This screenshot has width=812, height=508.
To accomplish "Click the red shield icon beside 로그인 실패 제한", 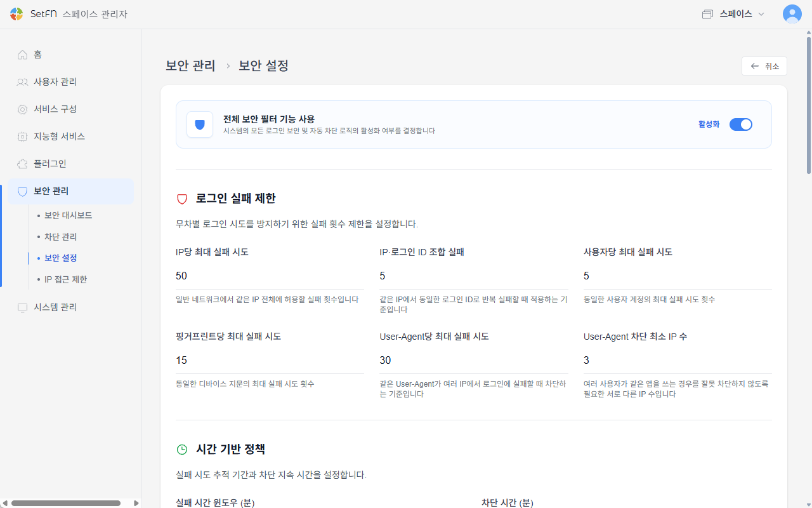I will (182, 199).
